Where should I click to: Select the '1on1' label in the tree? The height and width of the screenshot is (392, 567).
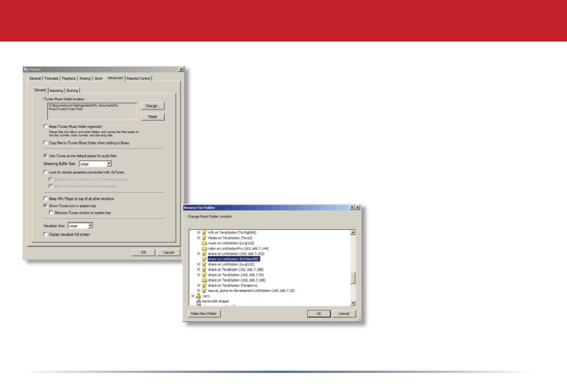[206, 296]
